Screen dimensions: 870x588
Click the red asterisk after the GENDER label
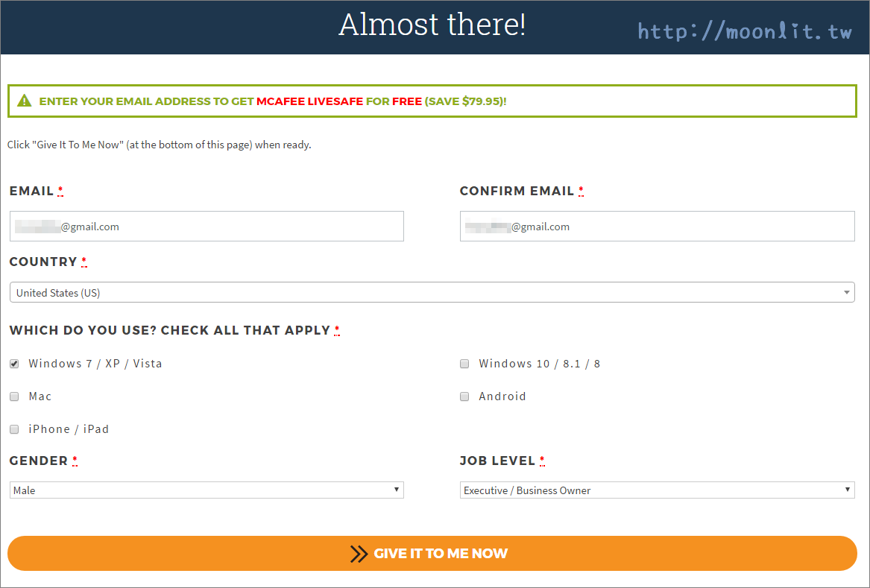(x=75, y=461)
